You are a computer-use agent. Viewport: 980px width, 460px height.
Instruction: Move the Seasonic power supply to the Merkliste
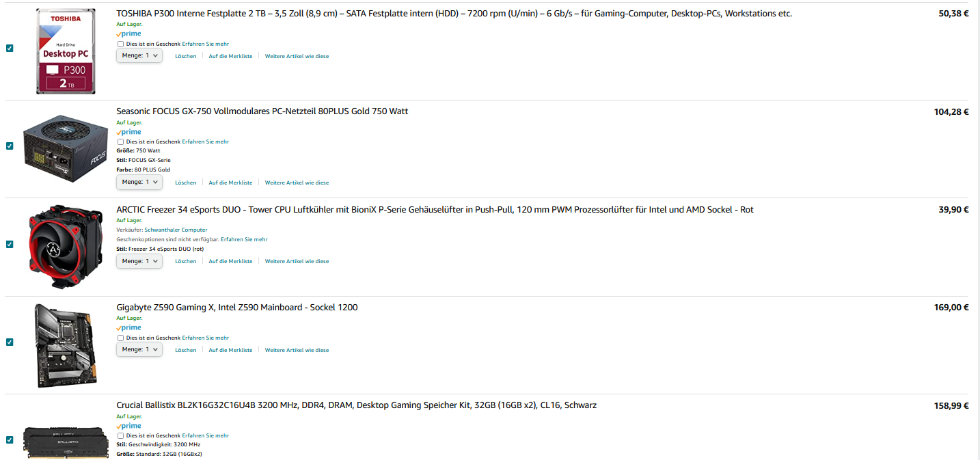pyautogui.click(x=230, y=182)
